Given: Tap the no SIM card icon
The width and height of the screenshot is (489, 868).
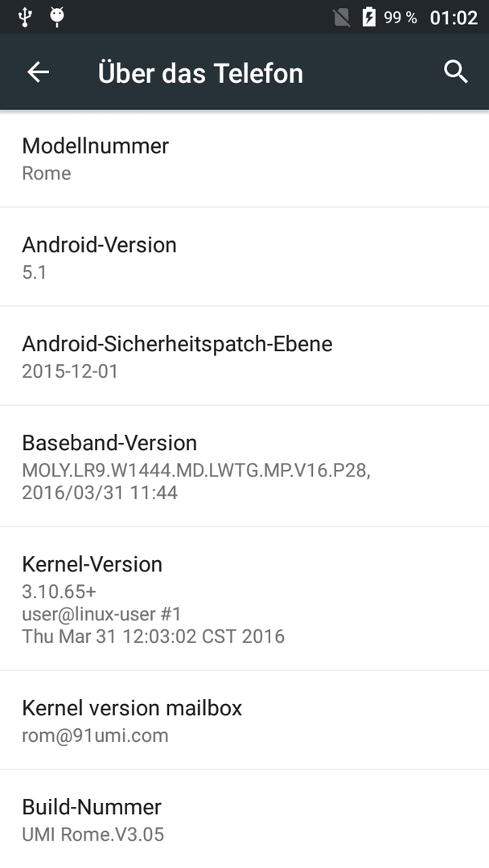Looking at the screenshot, I should [x=342, y=18].
